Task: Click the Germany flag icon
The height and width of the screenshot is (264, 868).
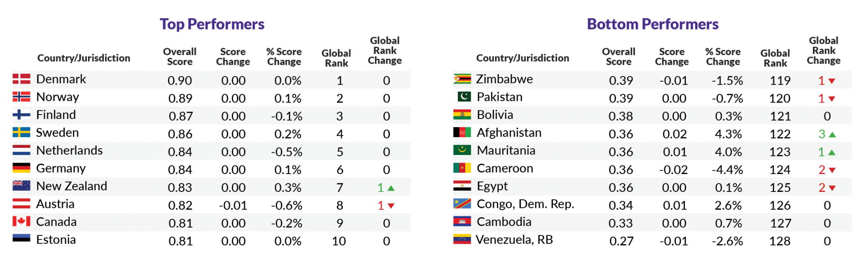Action: coord(21,168)
